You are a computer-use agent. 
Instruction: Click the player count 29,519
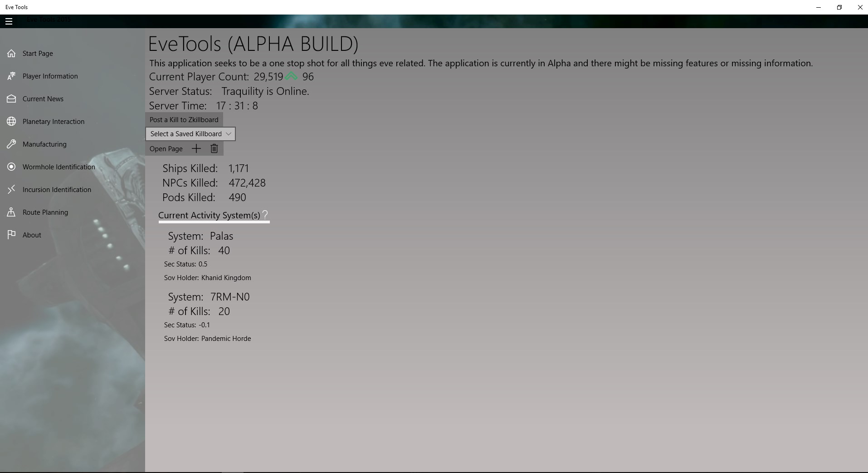click(x=268, y=77)
